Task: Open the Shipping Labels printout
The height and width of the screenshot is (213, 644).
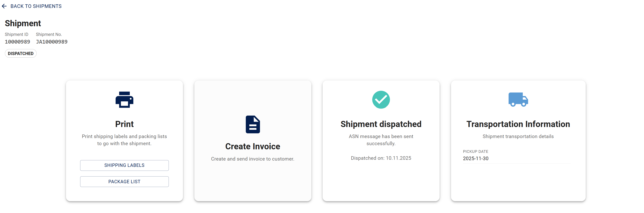Action: pyautogui.click(x=124, y=165)
